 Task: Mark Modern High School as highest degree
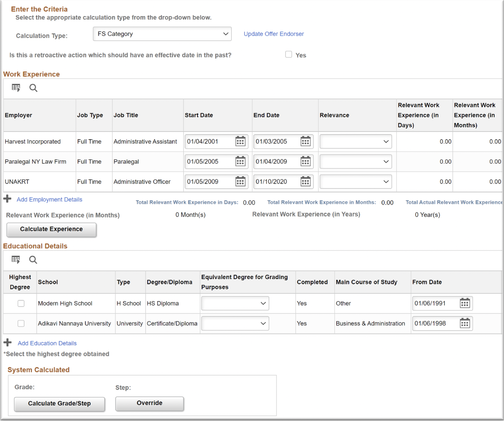coord(21,304)
